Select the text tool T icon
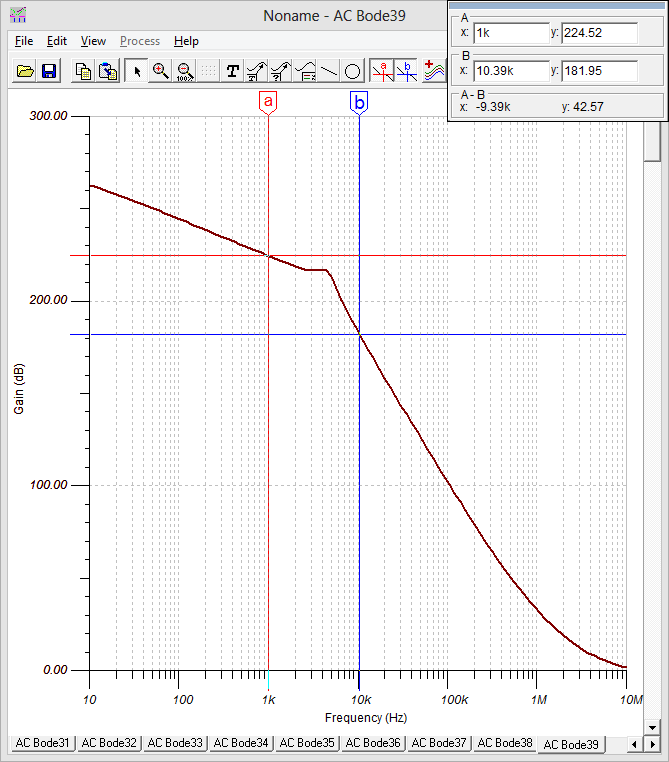Screen dimensions: 669x762 pos(232,71)
